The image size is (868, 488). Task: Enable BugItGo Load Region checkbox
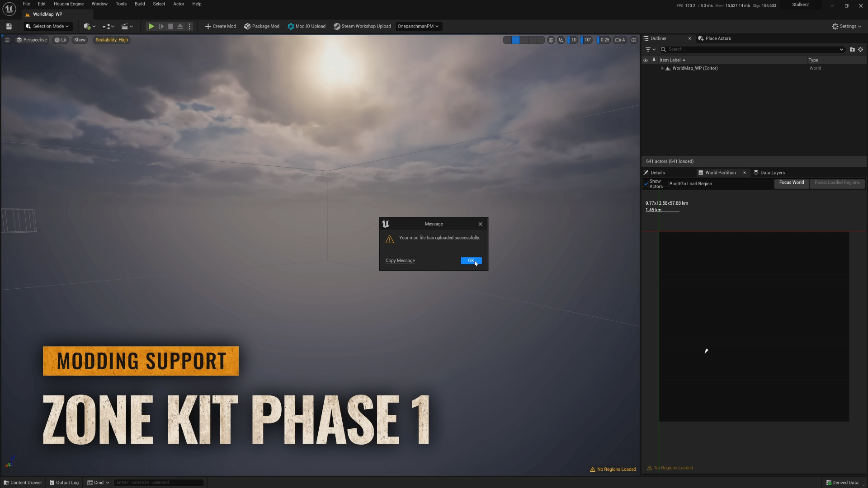point(666,184)
